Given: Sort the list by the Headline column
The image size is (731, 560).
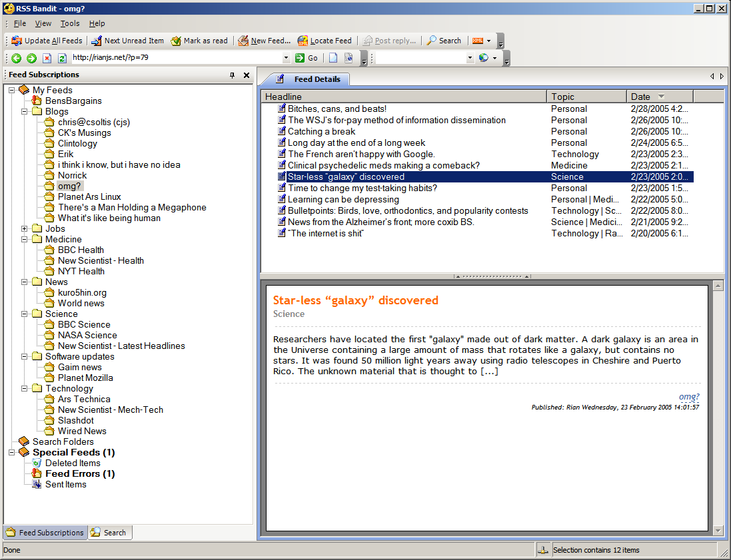Looking at the screenshot, I should point(404,97).
